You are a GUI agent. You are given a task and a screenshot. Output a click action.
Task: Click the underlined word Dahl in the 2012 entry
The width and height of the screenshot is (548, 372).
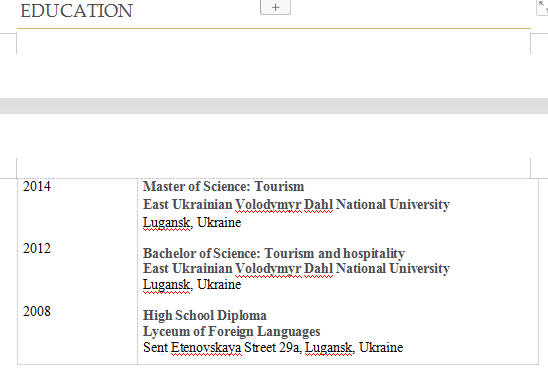(x=318, y=269)
